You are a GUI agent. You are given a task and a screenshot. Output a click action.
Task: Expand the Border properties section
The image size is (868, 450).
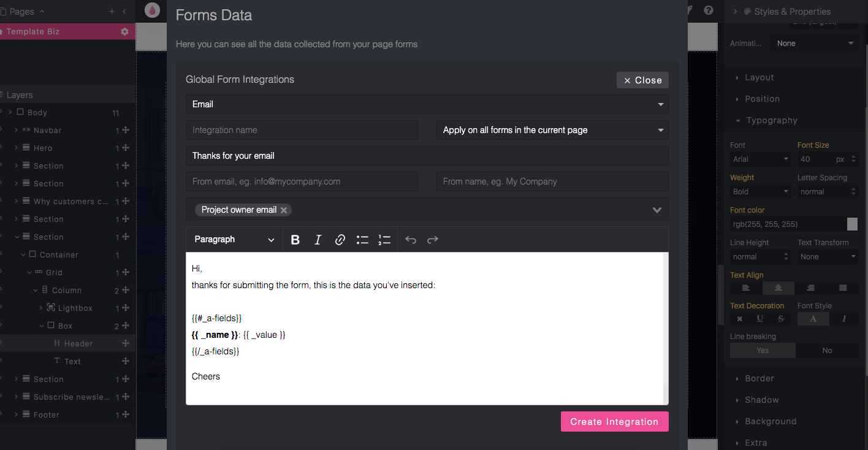(759, 378)
